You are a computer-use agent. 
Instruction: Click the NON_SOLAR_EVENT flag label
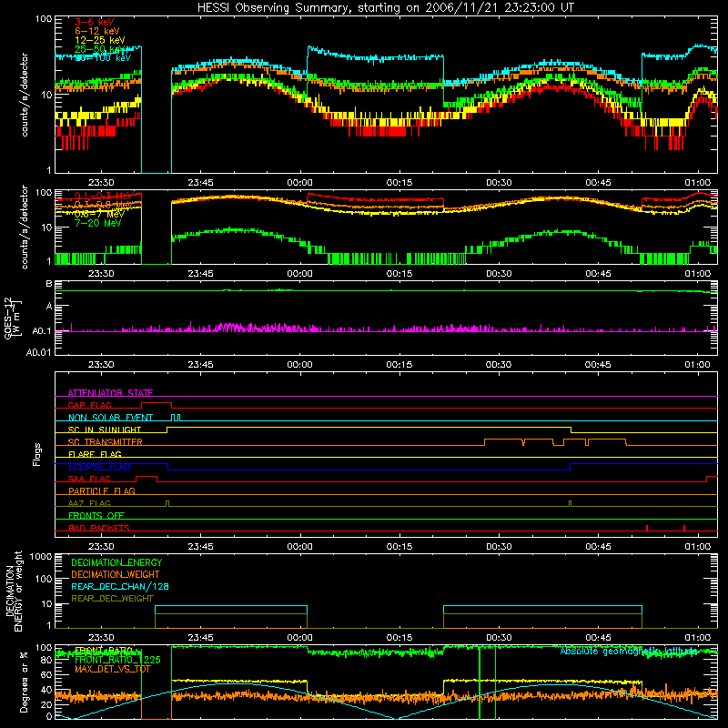110,418
